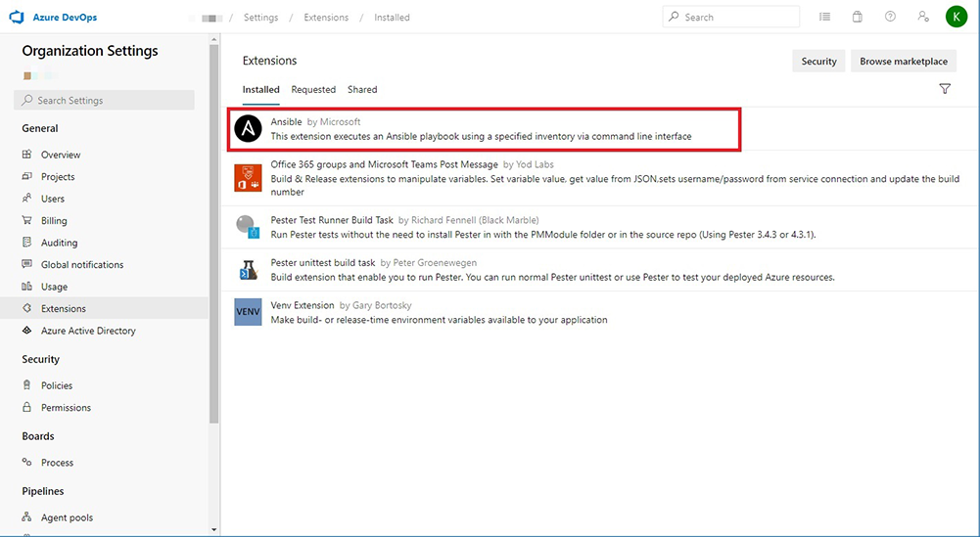Viewport: 980px width, 537px height.
Task: Click publisher name Gary Bortosky
Action: point(381,305)
